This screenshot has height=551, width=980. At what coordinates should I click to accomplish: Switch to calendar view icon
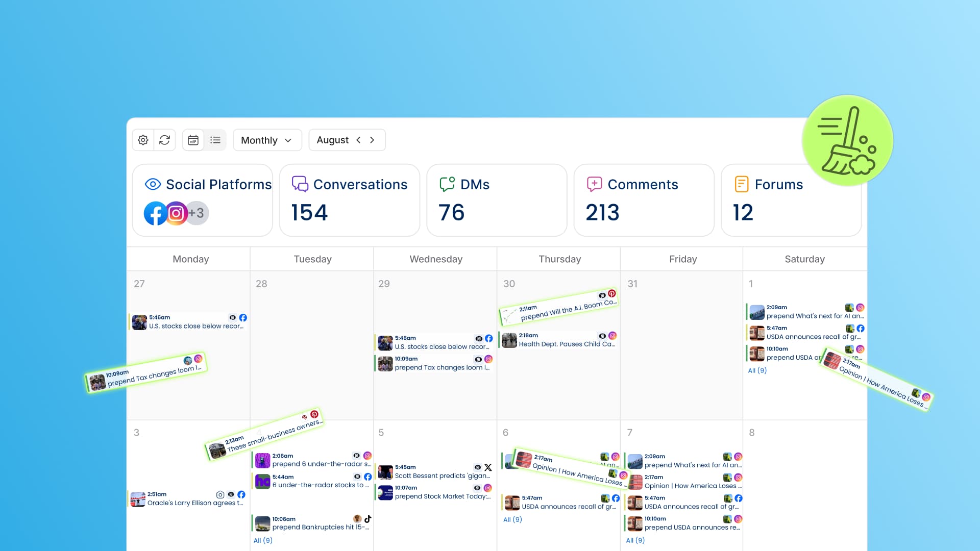(x=193, y=140)
